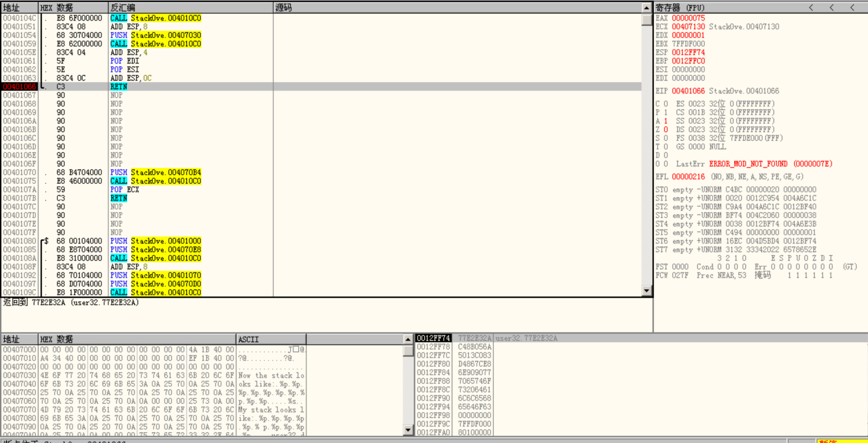This screenshot has height=443, width=868.
Task: Select stack value 7065746F
Action: coord(474,381)
